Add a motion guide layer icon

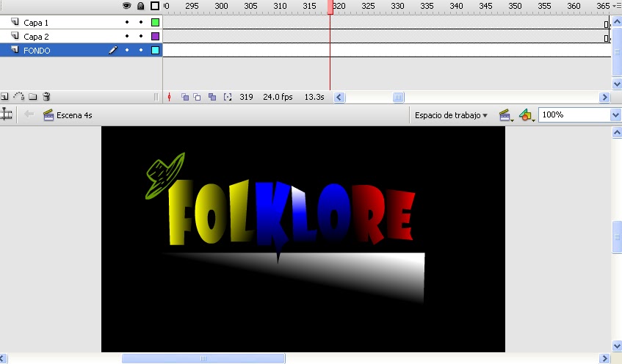(x=18, y=96)
